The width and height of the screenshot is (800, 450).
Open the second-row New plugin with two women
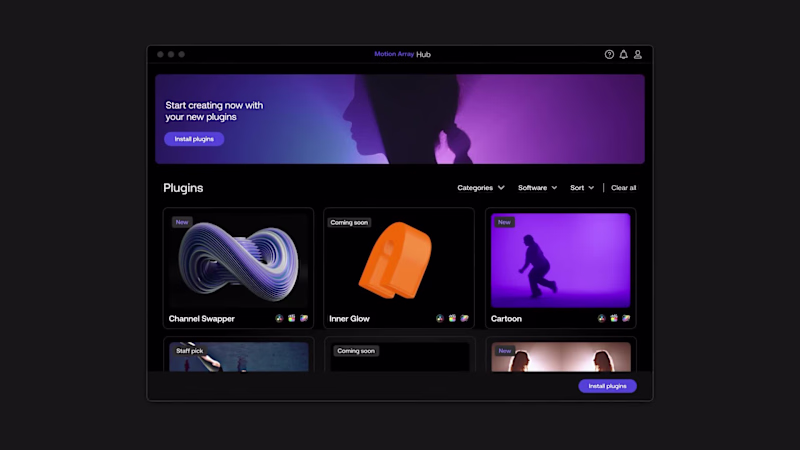pos(561,357)
